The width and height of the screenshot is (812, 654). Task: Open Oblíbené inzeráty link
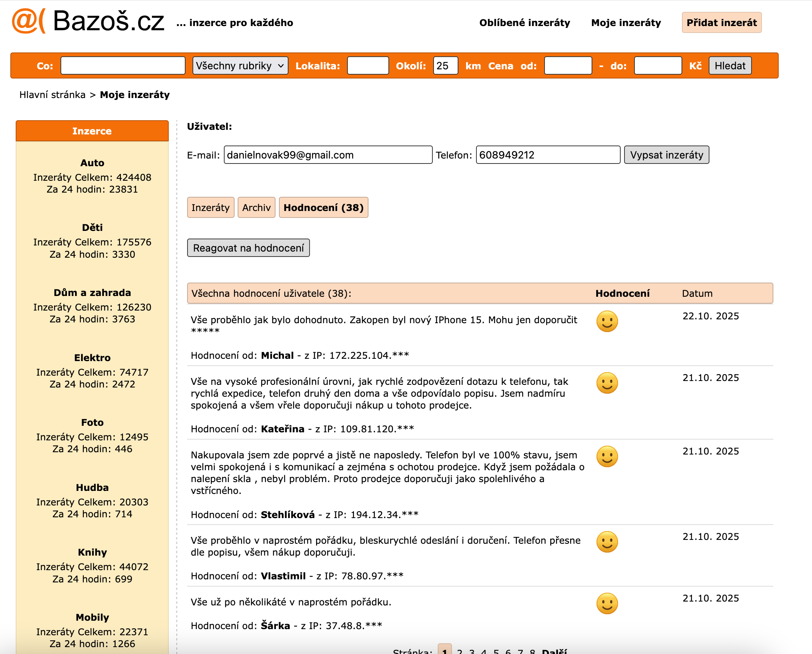coord(524,23)
